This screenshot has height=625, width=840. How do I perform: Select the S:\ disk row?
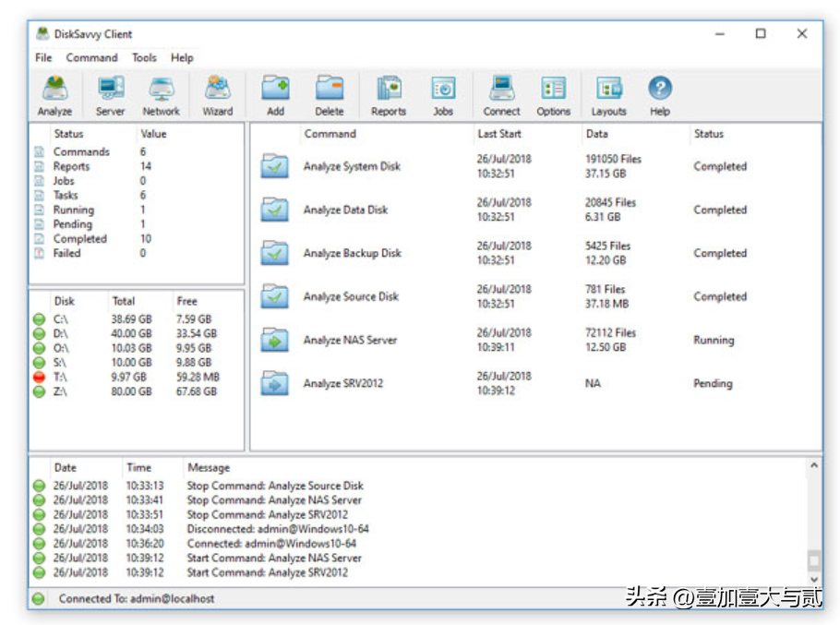click(x=137, y=363)
